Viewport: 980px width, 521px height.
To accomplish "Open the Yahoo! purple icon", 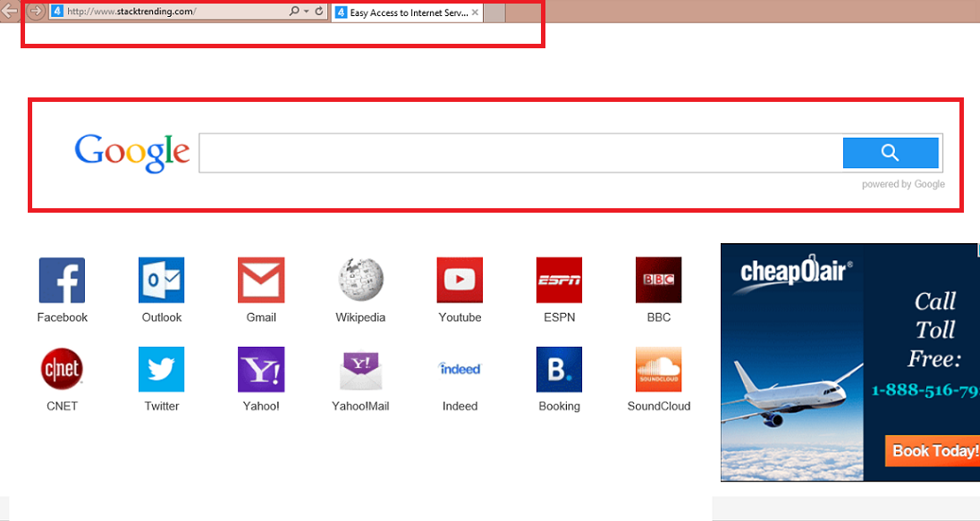I will pos(261,369).
